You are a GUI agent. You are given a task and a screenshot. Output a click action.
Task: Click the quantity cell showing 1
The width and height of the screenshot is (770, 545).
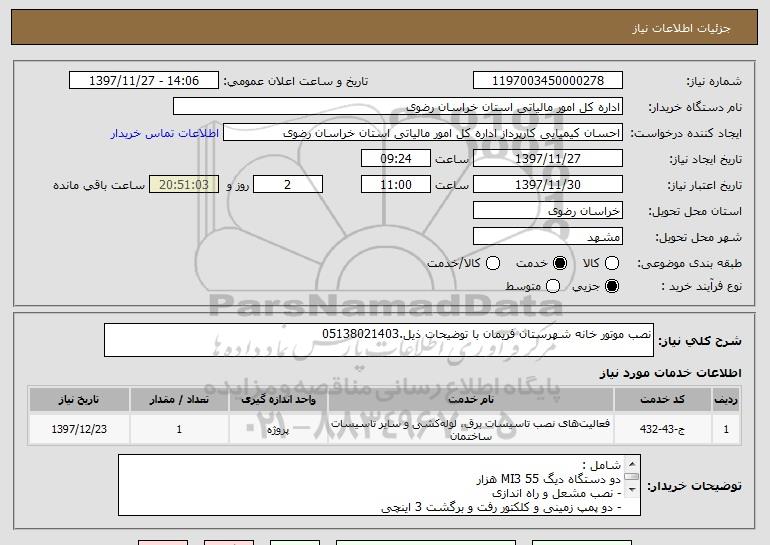click(x=179, y=429)
